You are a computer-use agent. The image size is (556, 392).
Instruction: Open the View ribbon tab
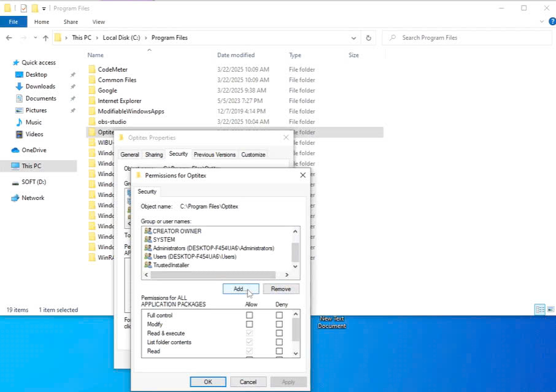click(98, 22)
